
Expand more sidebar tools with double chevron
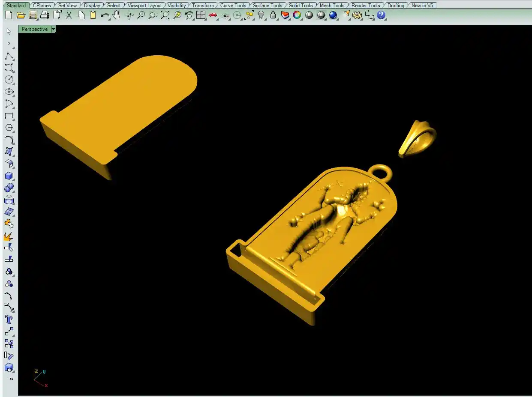click(x=11, y=379)
